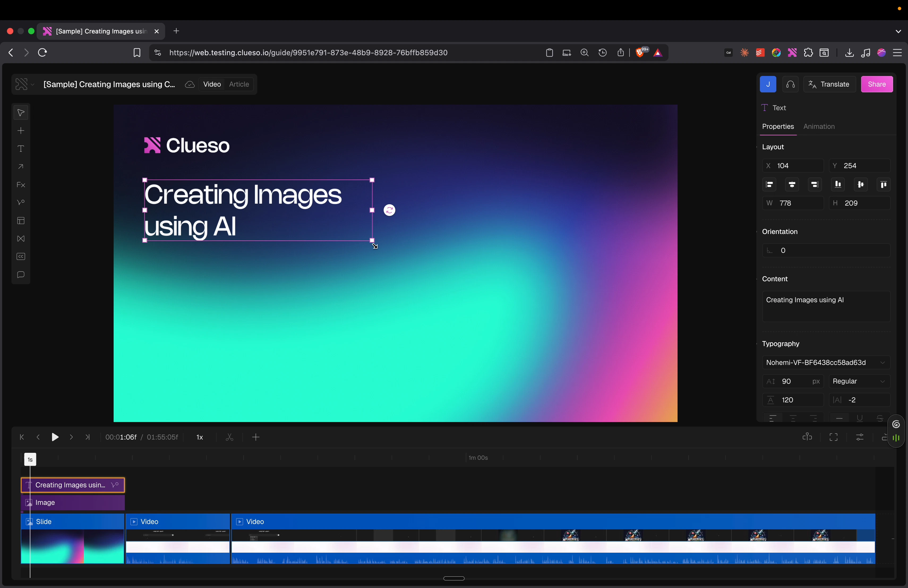Switch to Article view mode
The image size is (908, 588).
(239, 84)
